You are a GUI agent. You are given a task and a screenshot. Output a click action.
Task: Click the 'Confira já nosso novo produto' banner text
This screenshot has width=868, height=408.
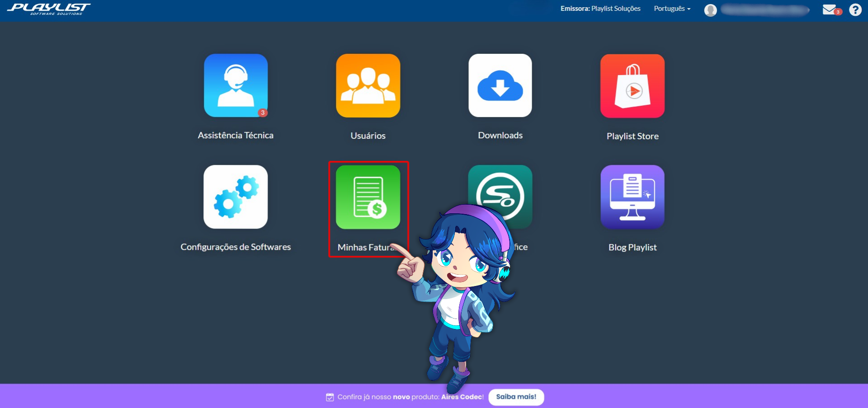tap(410, 397)
